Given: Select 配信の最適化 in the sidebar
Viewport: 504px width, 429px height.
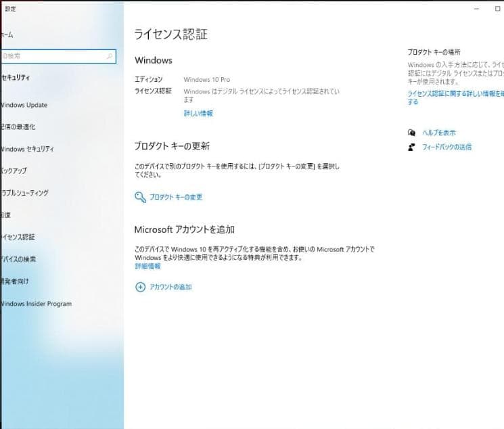Looking at the screenshot, I should point(18,127).
